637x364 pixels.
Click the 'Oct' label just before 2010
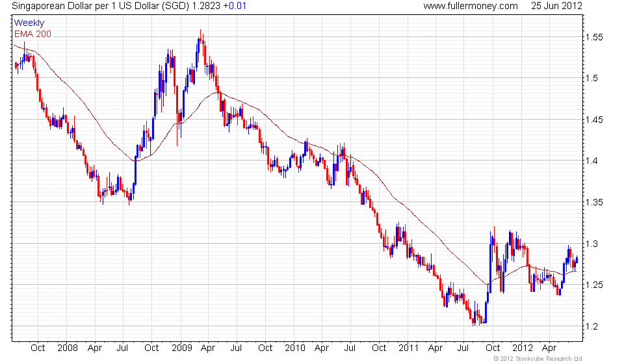coord(265,348)
